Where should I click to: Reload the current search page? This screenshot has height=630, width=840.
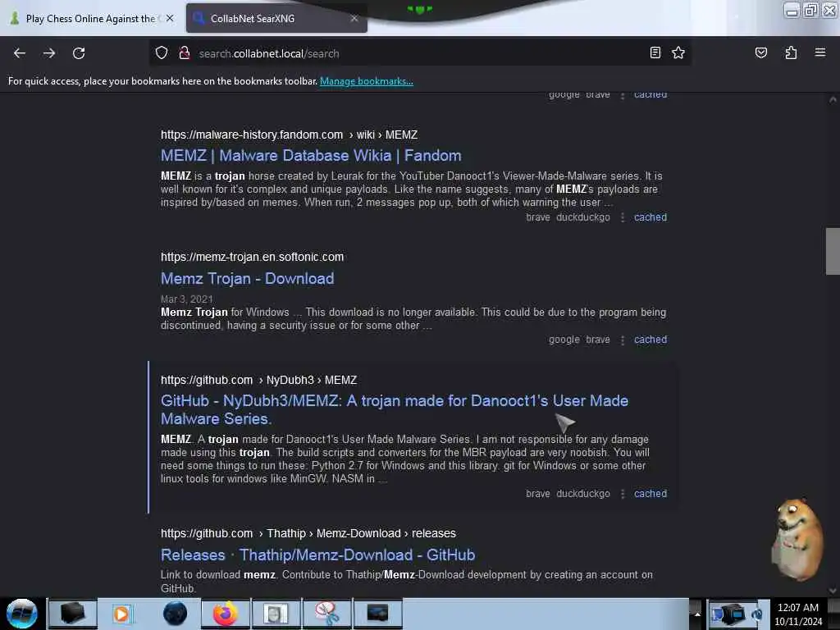(79, 53)
